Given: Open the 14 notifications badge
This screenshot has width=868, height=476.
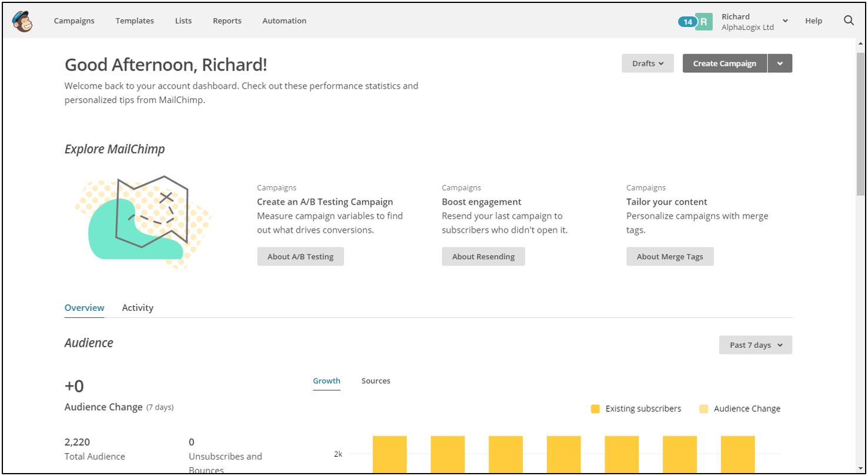Looking at the screenshot, I should 687,22.
